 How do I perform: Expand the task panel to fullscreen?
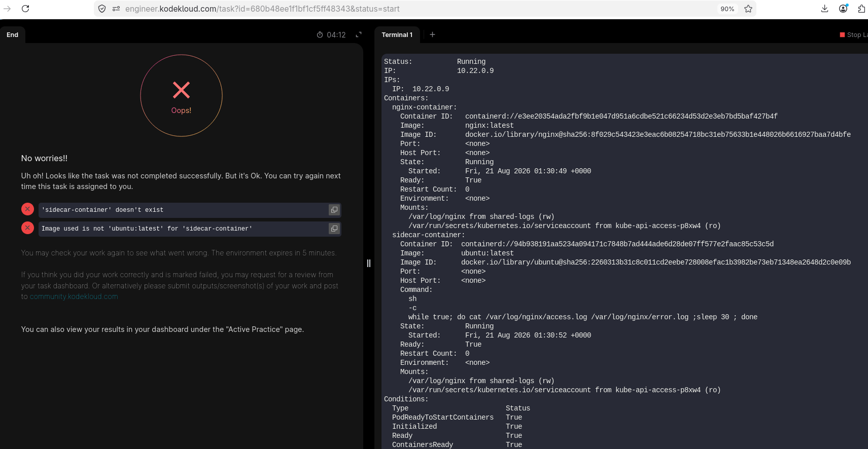(359, 34)
